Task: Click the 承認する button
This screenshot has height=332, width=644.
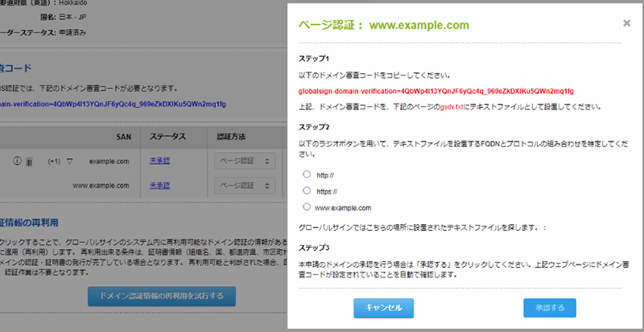Action: [x=549, y=307]
